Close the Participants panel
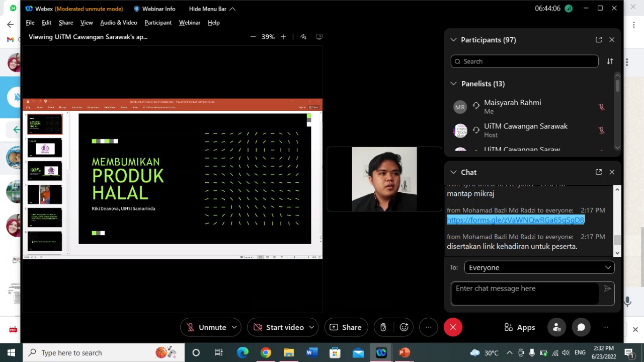The width and height of the screenshot is (644, 362). coord(612,40)
